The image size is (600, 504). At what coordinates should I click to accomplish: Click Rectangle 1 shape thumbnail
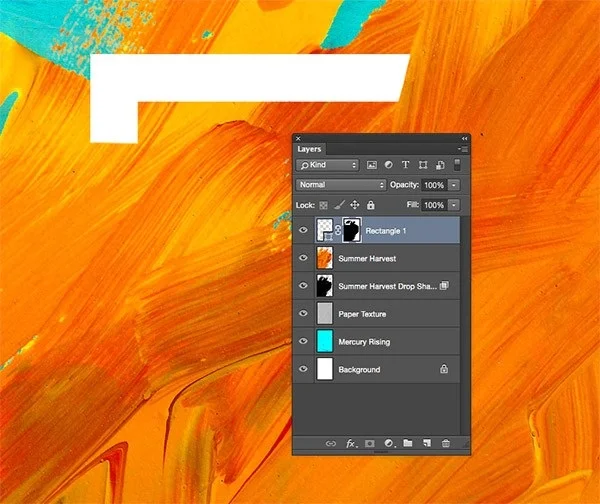pyautogui.click(x=325, y=230)
